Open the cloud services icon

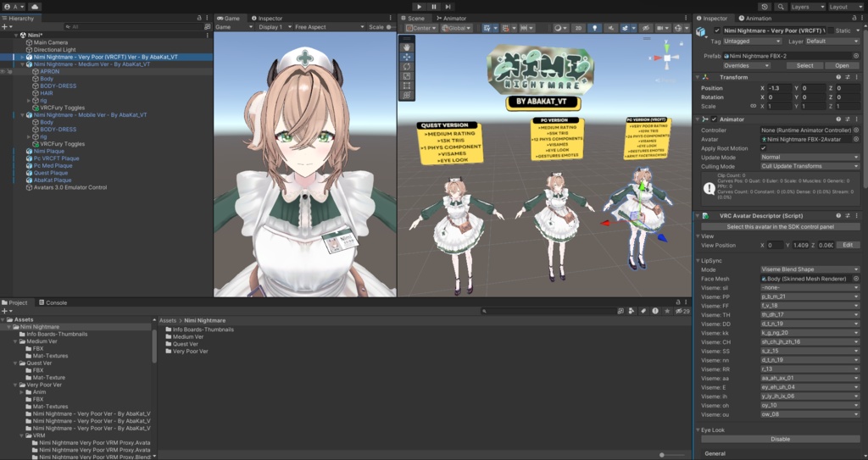tap(34, 7)
